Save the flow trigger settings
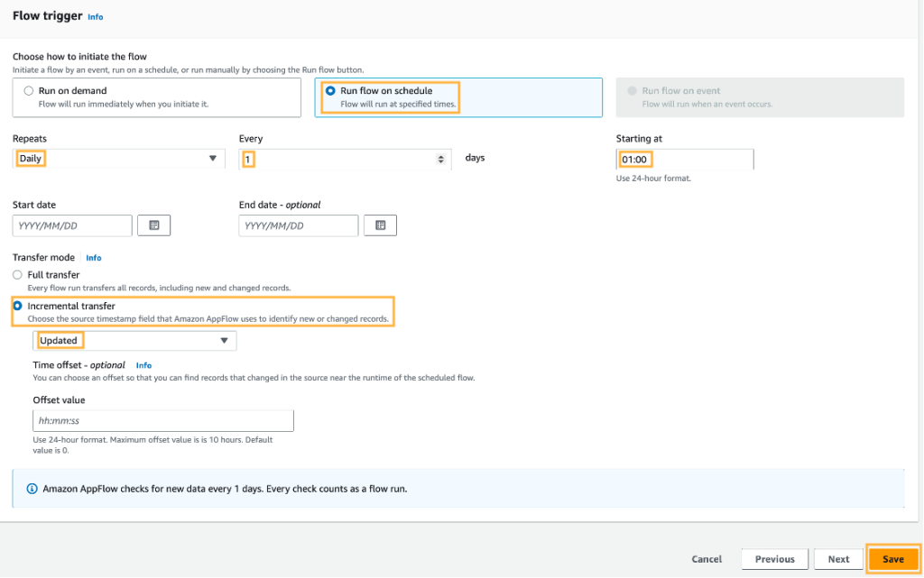This screenshot has height=578, width=924. pyautogui.click(x=892, y=559)
